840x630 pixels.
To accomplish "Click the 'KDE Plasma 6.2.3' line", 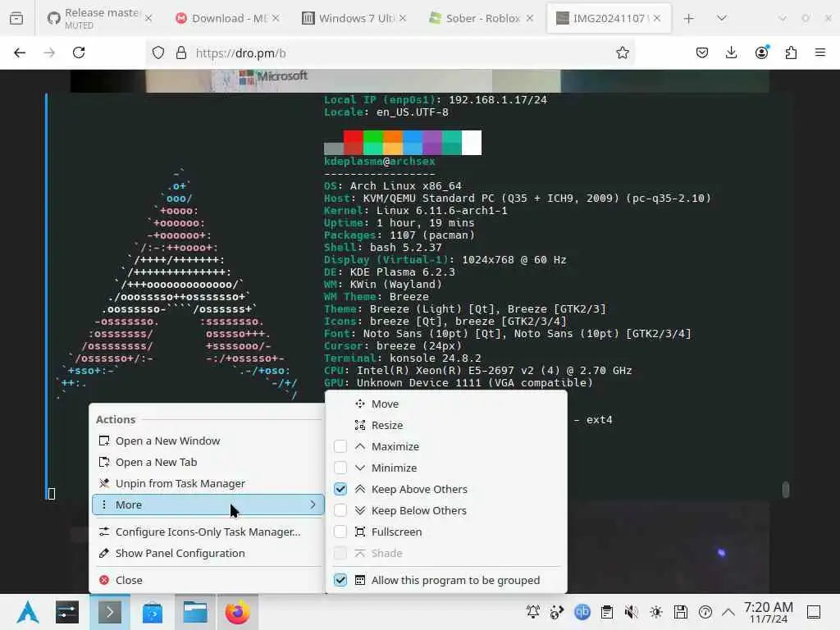I will point(390,272).
